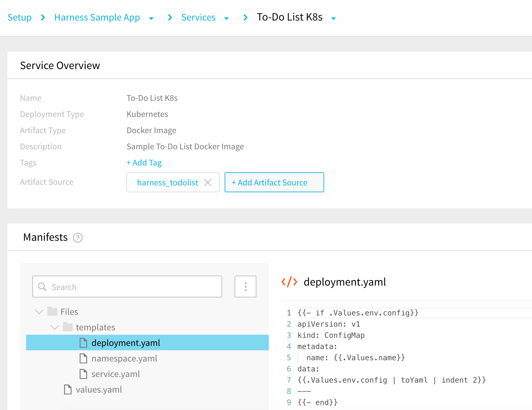Click the namespace.yaml file icon

[83, 358]
